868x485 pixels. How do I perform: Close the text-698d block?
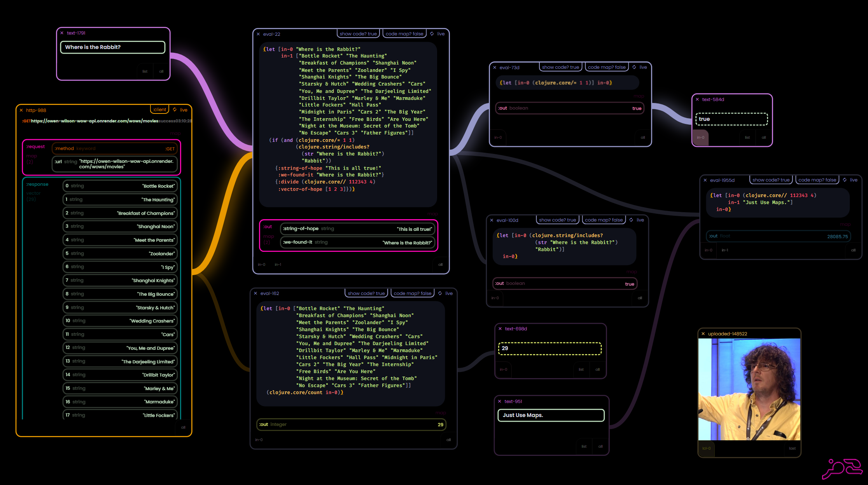500,329
